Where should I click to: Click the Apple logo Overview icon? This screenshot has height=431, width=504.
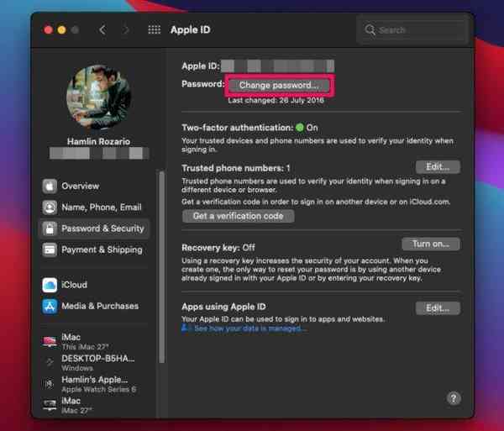point(50,186)
